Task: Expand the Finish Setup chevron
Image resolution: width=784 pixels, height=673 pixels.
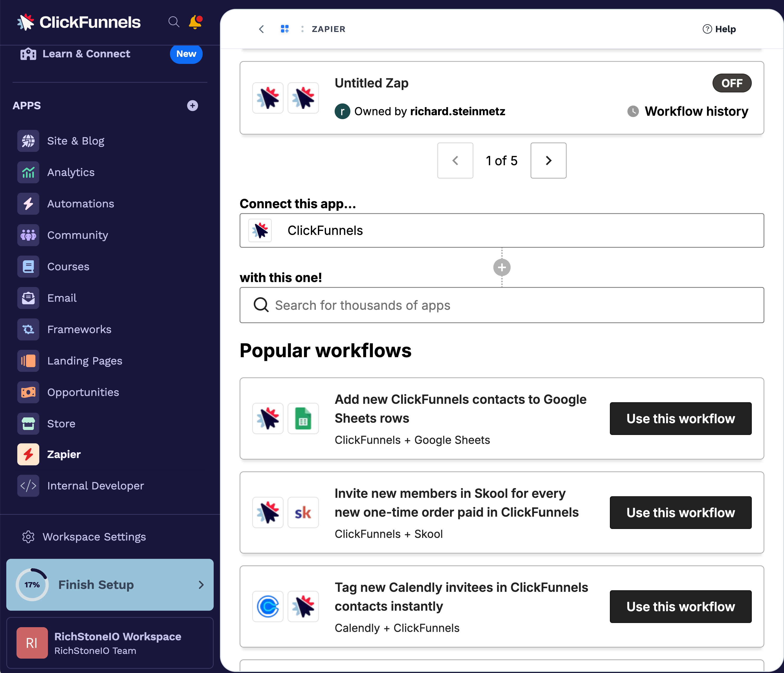Action: pyautogui.click(x=201, y=585)
